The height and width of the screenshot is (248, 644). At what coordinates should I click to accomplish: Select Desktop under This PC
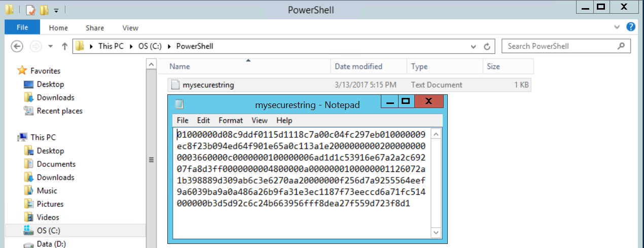[x=50, y=151]
